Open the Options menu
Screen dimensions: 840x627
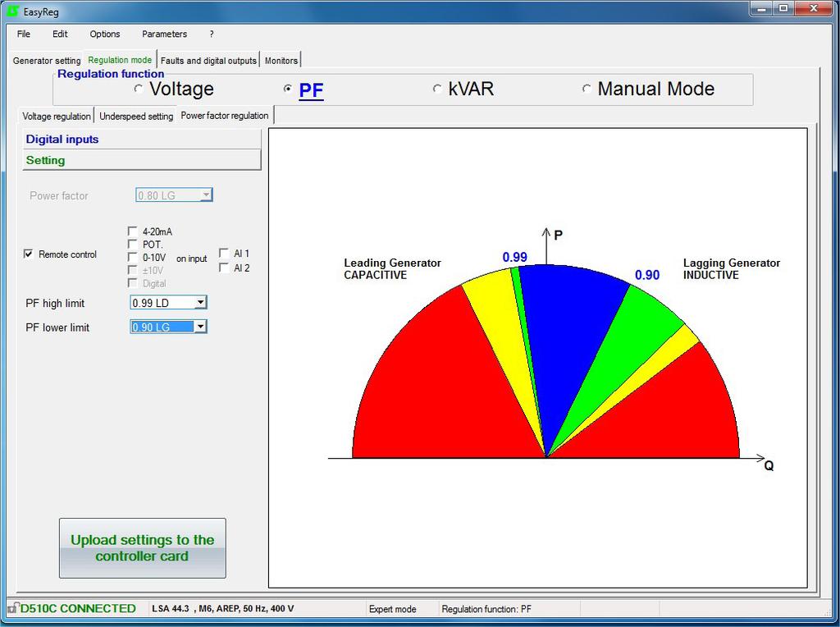tap(105, 34)
